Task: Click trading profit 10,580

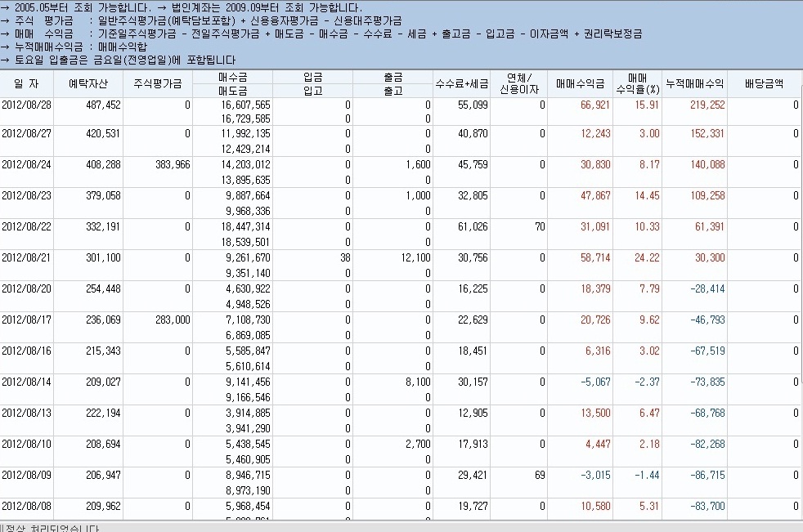Action: click(595, 506)
